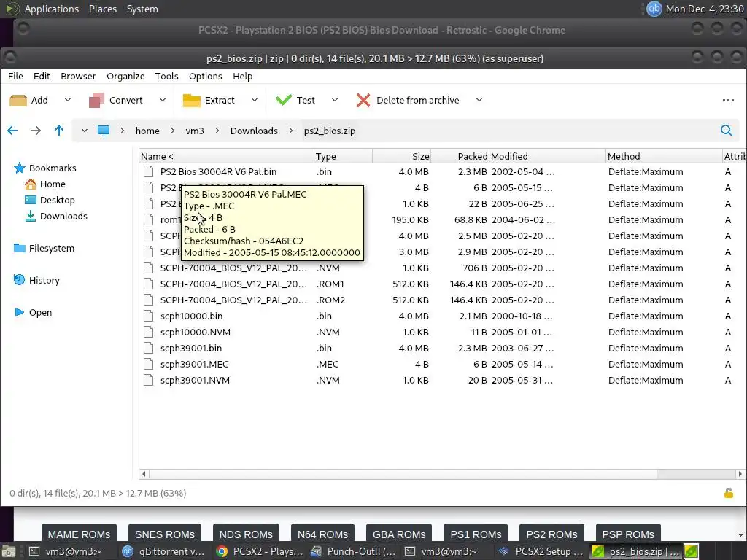The width and height of the screenshot is (747, 560).
Task: Sort by the Size column header
Action: coord(402,156)
